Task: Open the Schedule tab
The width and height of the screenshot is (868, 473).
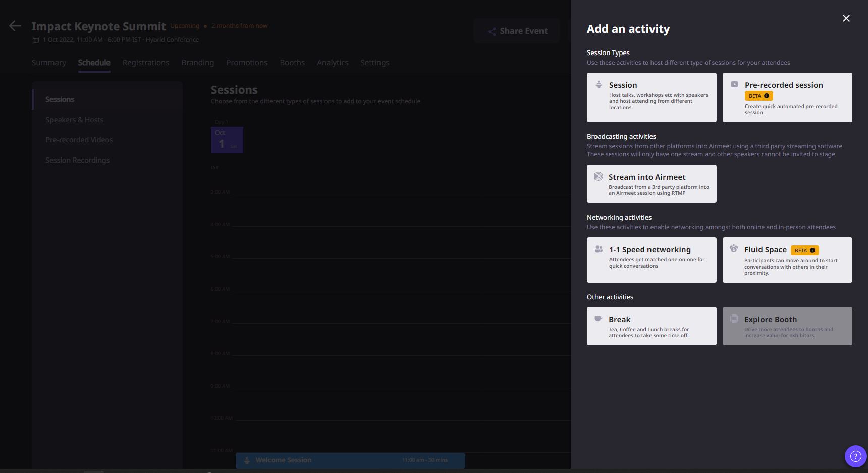Action: pyautogui.click(x=94, y=63)
